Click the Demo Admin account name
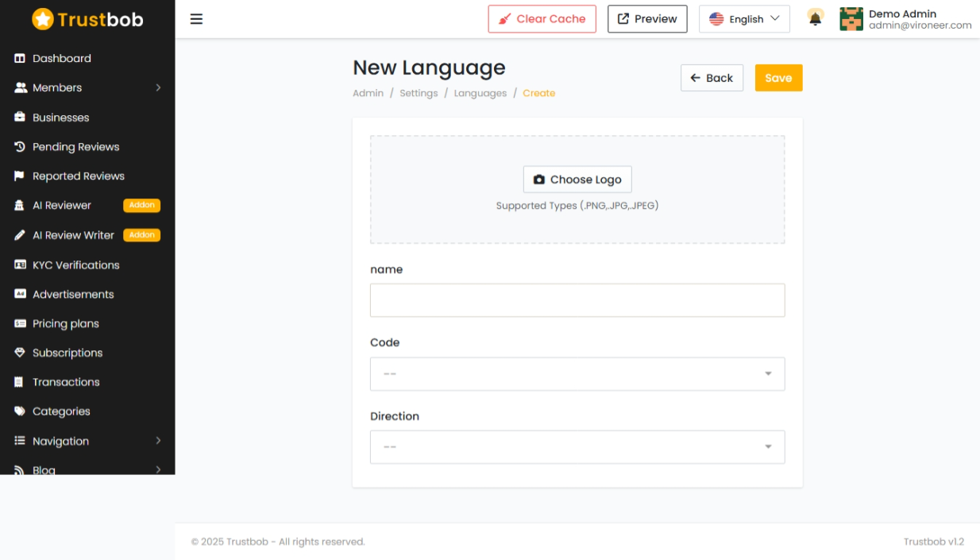 coord(902,14)
